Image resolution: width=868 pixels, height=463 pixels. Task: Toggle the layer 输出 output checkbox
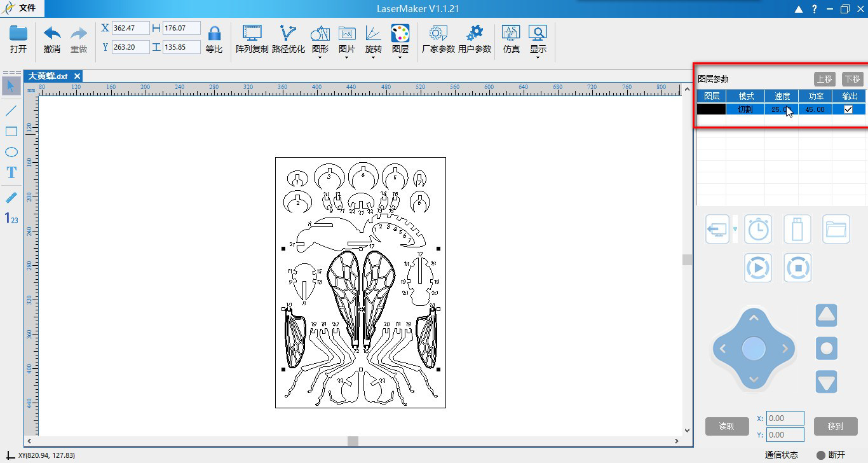pyautogui.click(x=848, y=109)
